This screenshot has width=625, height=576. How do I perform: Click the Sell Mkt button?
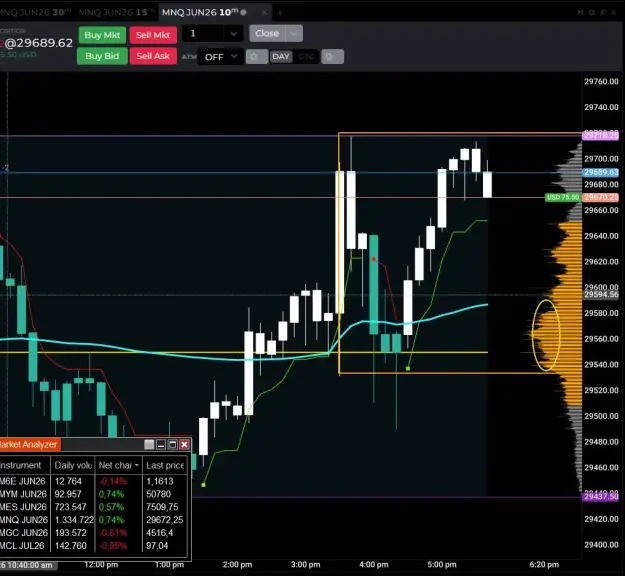[x=153, y=35]
